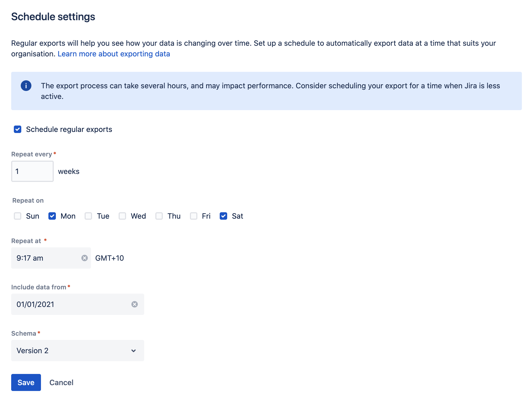Open the Schema Version 2 dropdown
Screen dimensions: 532x408
point(72,351)
